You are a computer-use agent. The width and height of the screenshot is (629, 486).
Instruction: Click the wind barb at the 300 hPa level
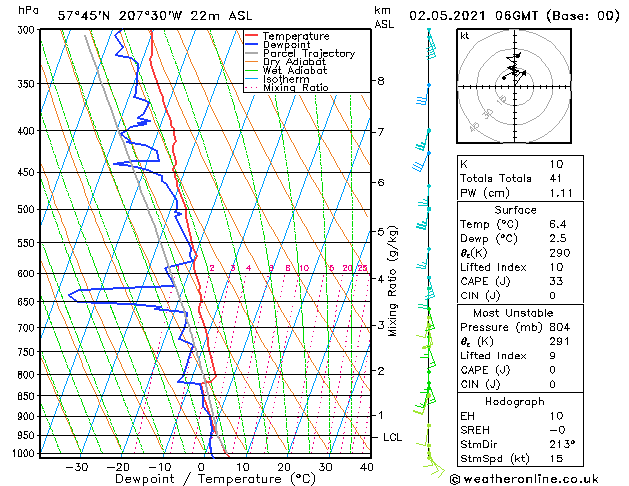point(430,45)
